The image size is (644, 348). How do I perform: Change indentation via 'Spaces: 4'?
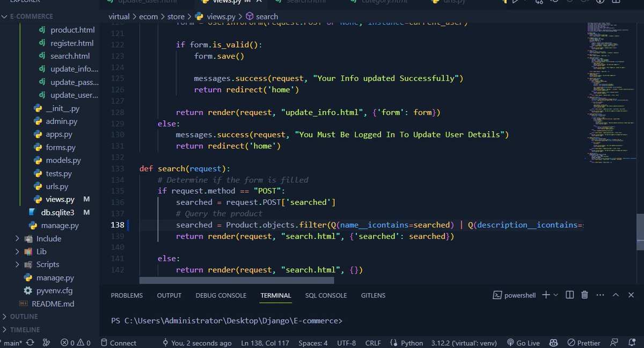tap(313, 343)
